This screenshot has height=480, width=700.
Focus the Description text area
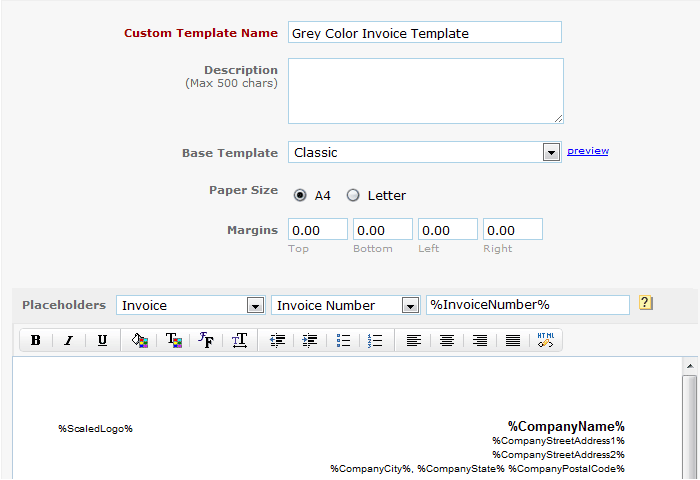pyautogui.click(x=426, y=91)
